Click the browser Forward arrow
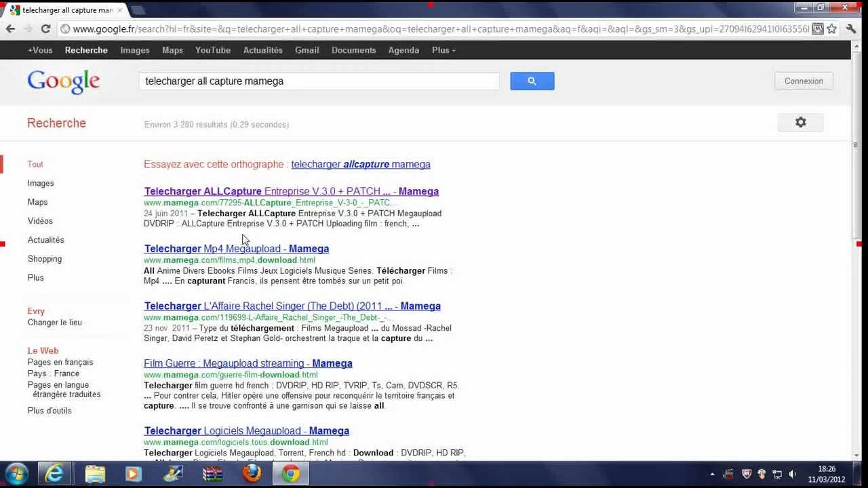This screenshot has height=488, width=868. [28, 28]
